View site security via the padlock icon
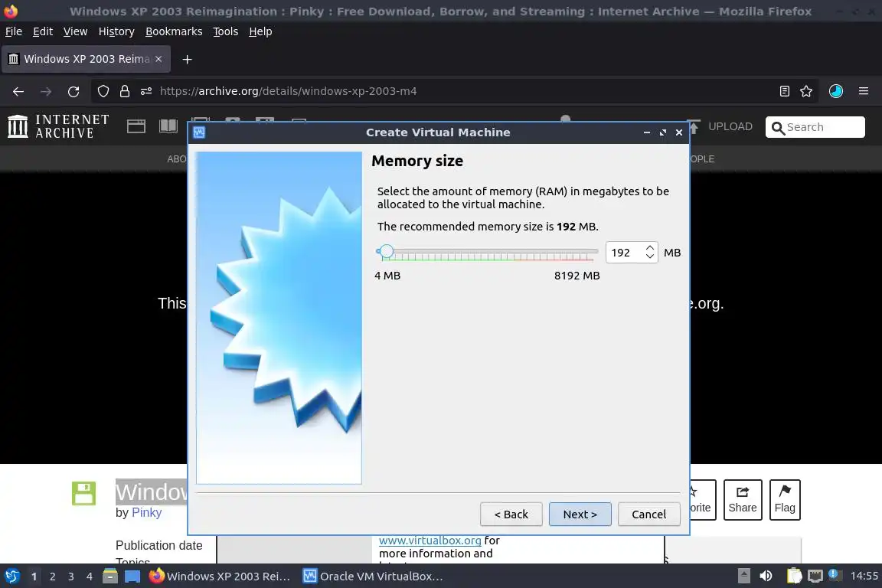Viewport: 882px width, 588px height. click(x=125, y=91)
